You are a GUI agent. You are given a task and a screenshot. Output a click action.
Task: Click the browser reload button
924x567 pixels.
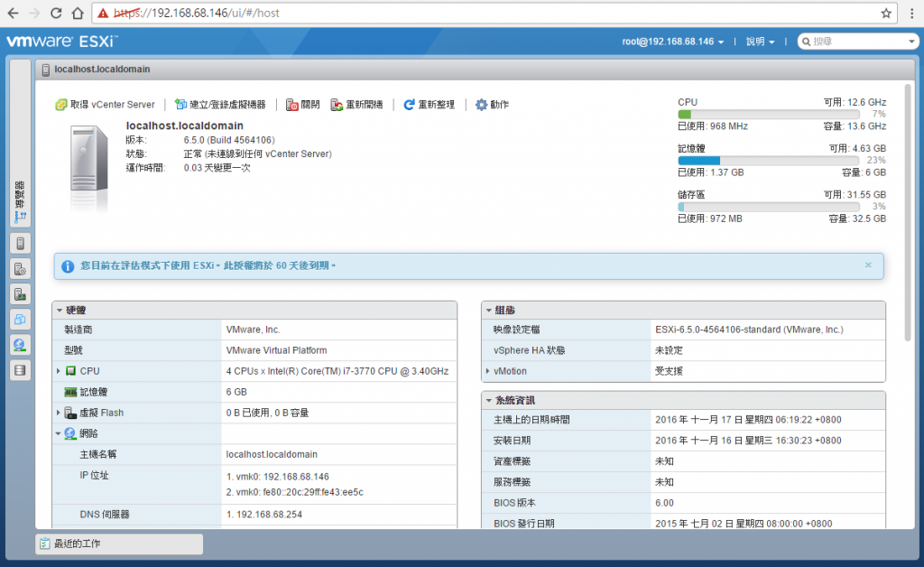[56, 13]
